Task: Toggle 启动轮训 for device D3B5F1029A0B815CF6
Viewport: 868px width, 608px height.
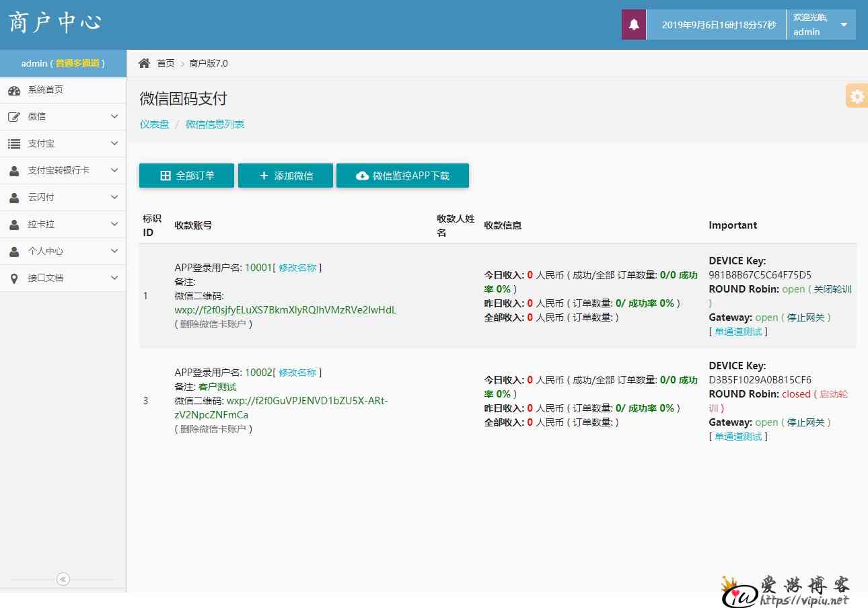Action: 833,394
